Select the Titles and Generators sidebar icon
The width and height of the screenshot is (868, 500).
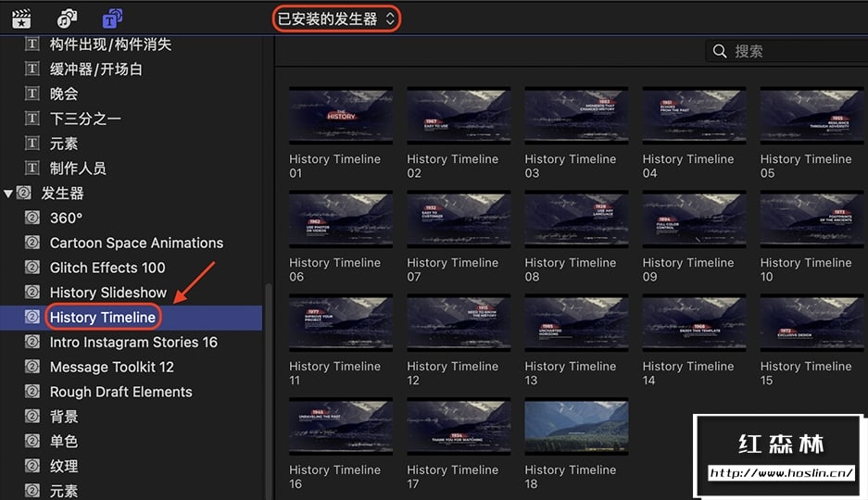112,19
